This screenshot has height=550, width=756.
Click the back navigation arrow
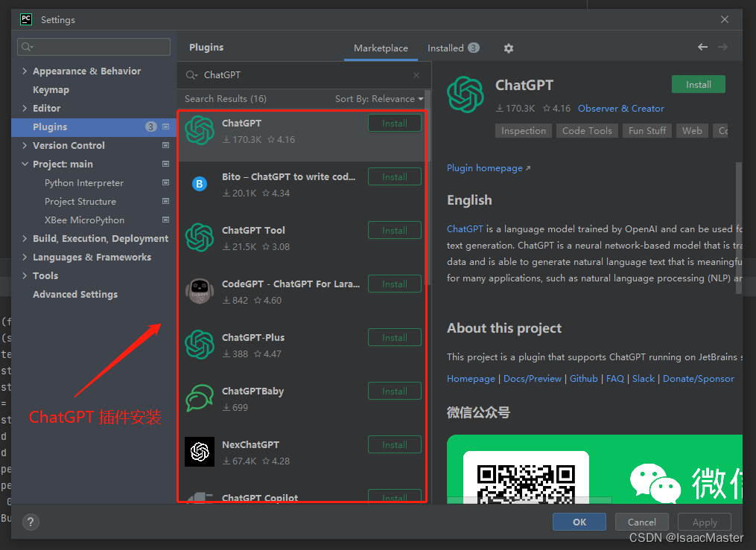(x=702, y=47)
